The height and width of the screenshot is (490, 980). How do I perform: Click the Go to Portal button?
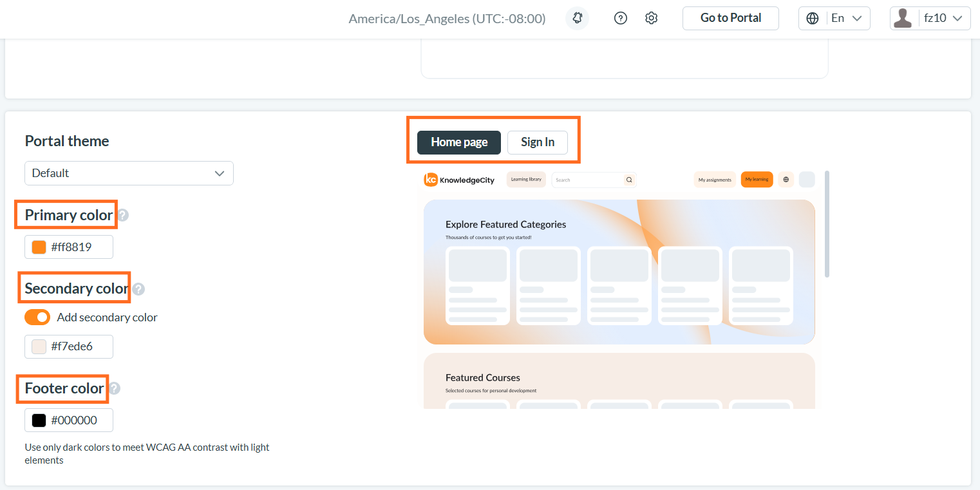tap(731, 18)
